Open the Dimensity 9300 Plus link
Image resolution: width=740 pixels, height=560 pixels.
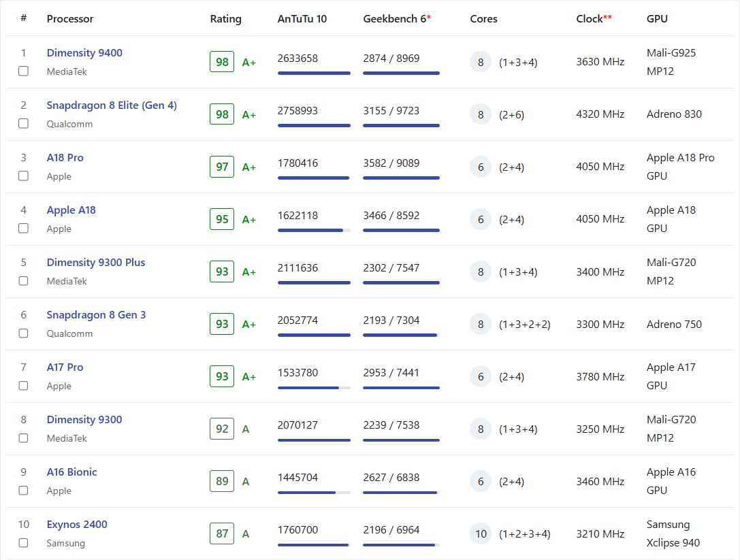(x=96, y=263)
